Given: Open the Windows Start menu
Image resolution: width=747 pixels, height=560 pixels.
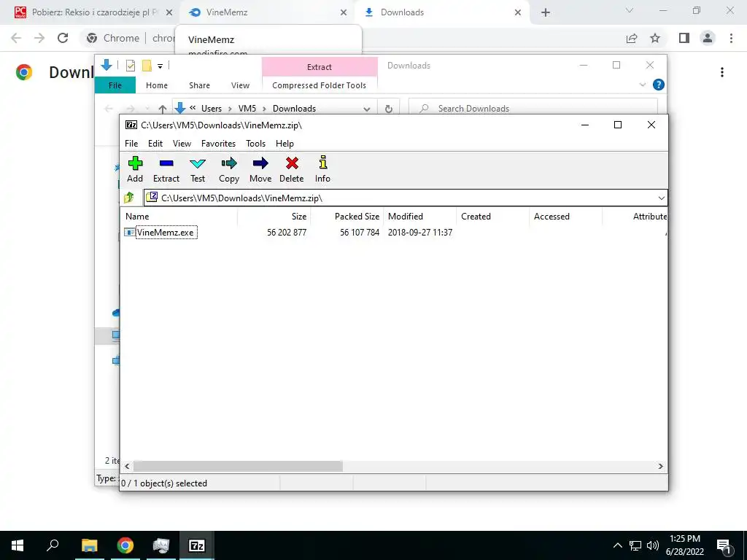Looking at the screenshot, I should pos(18,545).
